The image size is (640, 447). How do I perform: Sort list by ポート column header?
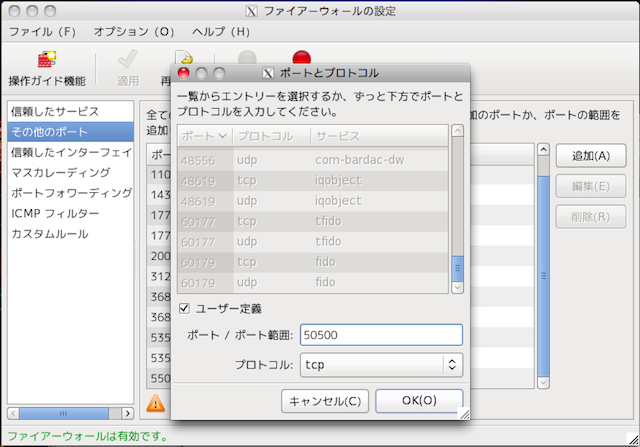(204, 135)
